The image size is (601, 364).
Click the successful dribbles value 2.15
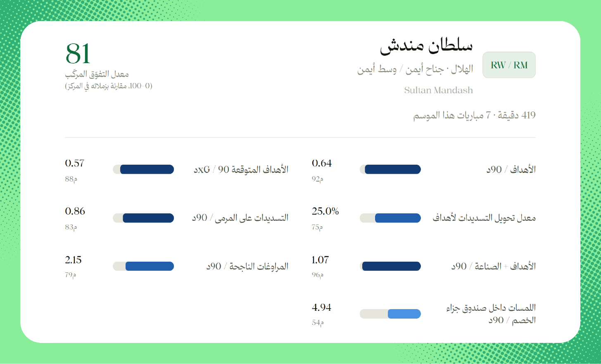74,260
